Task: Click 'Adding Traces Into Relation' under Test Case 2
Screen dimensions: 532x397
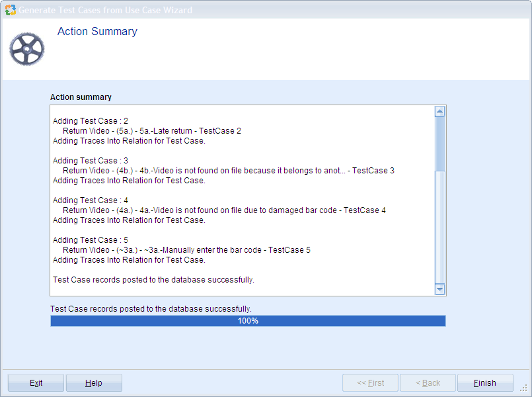Action: pyautogui.click(x=129, y=140)
